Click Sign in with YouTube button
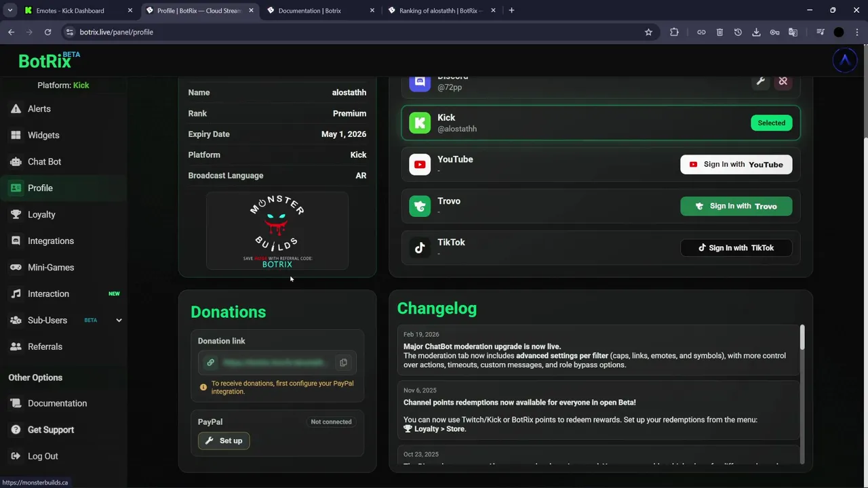Image resolution: width=868 pixels, height=488 pixels. point(736,165)
